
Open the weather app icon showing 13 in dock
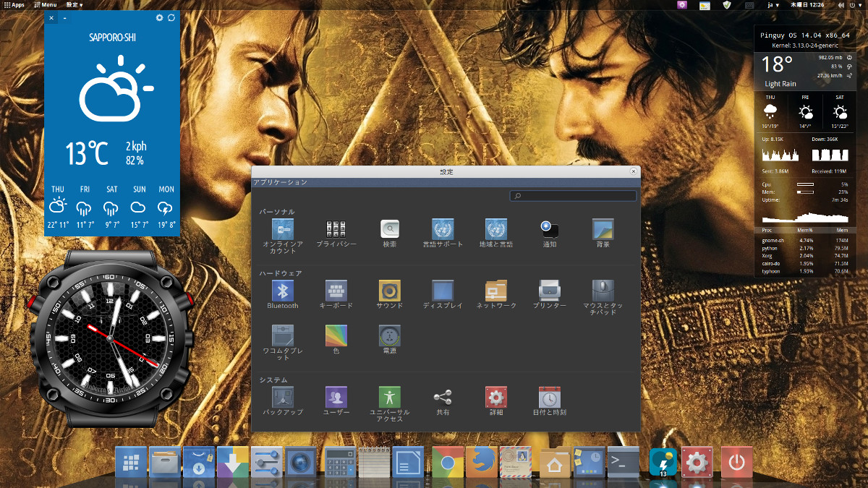663,463
